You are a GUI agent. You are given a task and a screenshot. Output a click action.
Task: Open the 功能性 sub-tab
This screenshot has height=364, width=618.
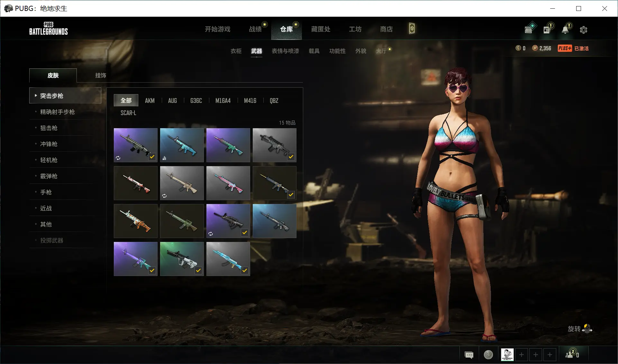pos(337,51)
